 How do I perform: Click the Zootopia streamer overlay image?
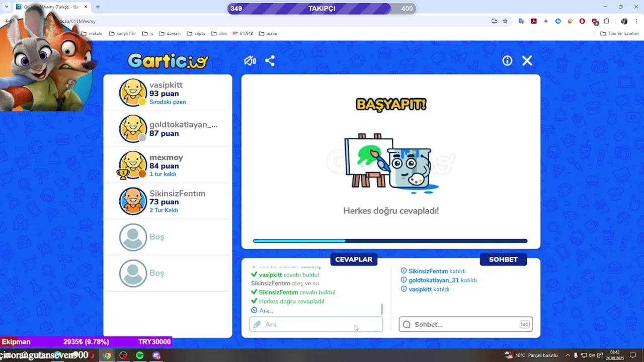pyautogui.click(x=48, y=60)
